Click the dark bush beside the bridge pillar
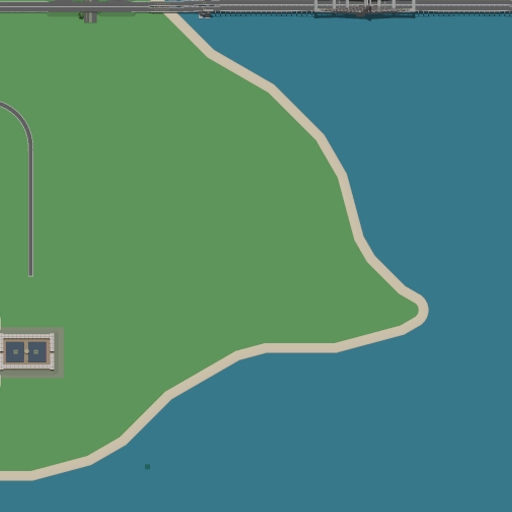The height and width of the screenshot is (512, 512). (x=81, y=15)
